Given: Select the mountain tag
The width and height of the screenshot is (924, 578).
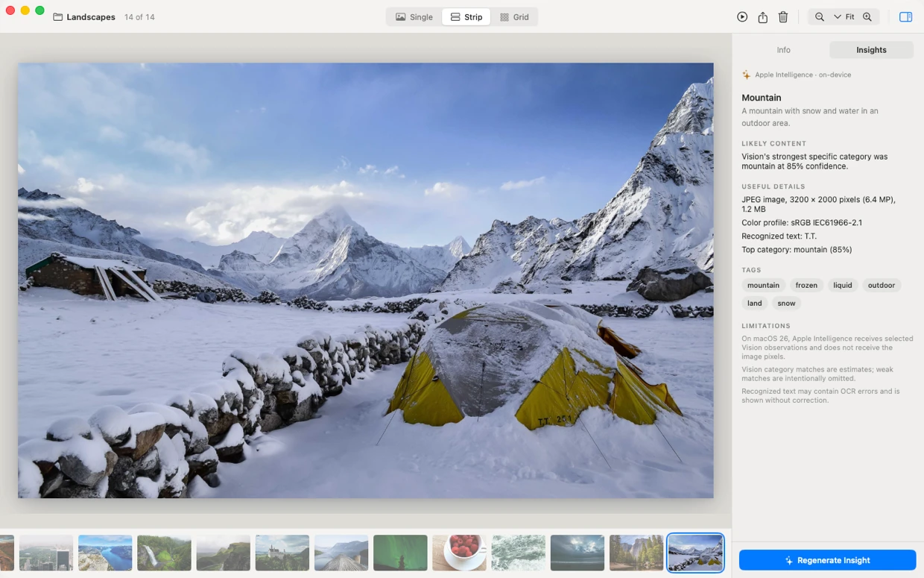Looking at the screenshot, I should (x=763, y=285).
